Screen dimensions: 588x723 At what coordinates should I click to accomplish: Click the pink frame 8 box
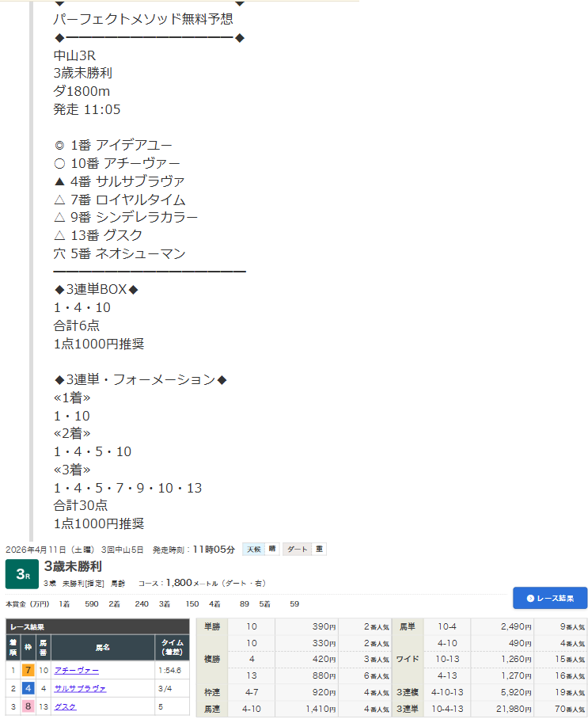coord(28,706)
